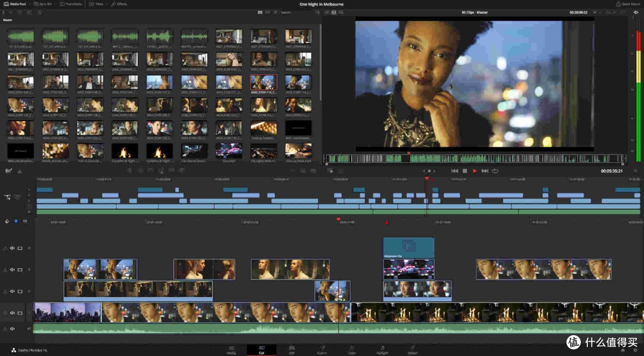Image resolution: width=644 pixels, height=356 pixels.
Task: Select Source Clip viewer mode icon
Action: [x=327, y=13]
